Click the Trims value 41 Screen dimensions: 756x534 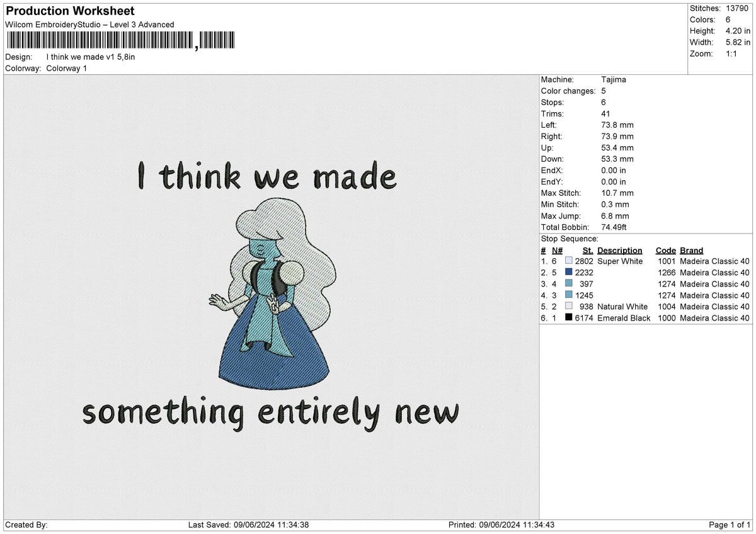point(606,113)
